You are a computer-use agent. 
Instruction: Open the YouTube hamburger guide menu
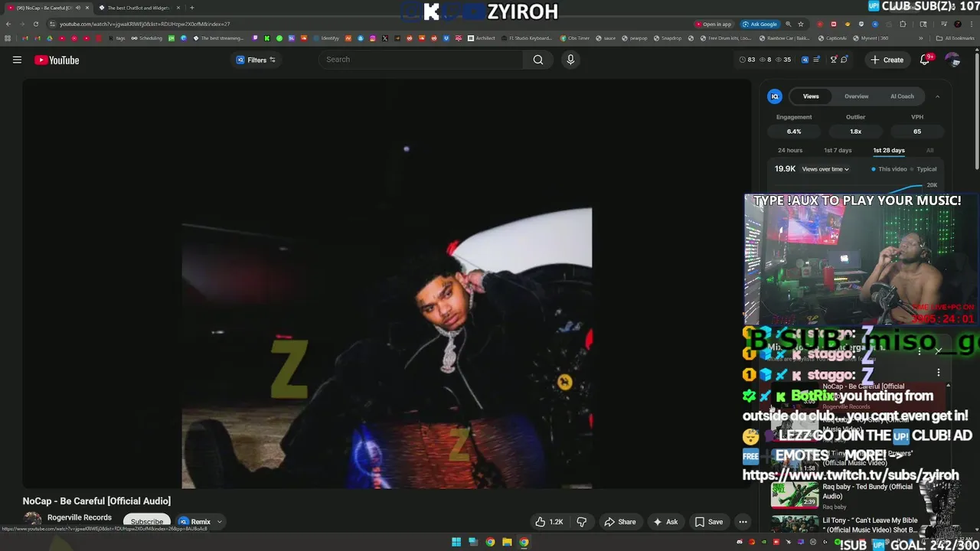17,60
